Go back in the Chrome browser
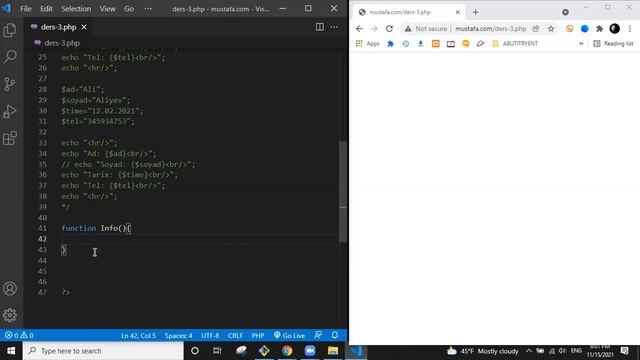The image size is (640, 360). point(359,29)
